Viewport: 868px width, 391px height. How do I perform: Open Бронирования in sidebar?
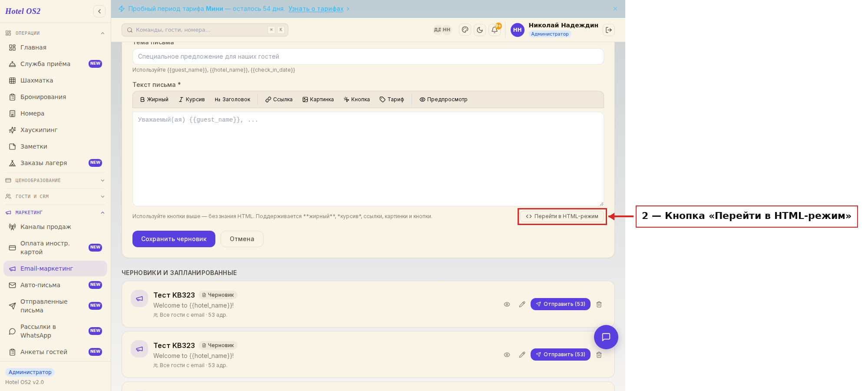click(55, 97)
